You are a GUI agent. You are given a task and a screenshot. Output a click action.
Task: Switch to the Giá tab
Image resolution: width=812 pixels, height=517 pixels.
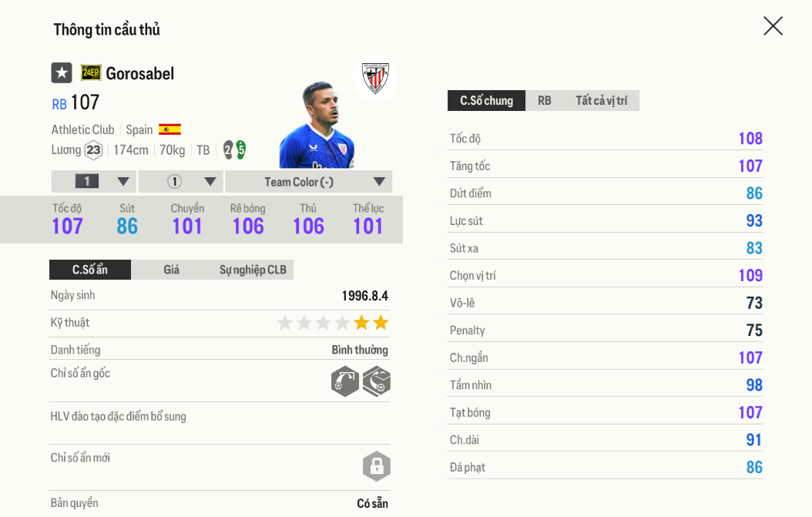[171, 270]
